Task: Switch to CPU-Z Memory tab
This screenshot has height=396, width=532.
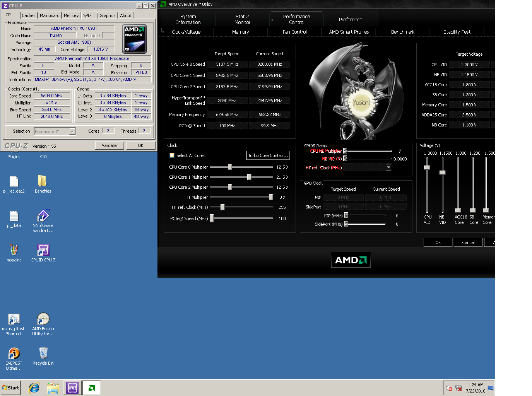Action: pyautogui.click(x=71, y=15)
